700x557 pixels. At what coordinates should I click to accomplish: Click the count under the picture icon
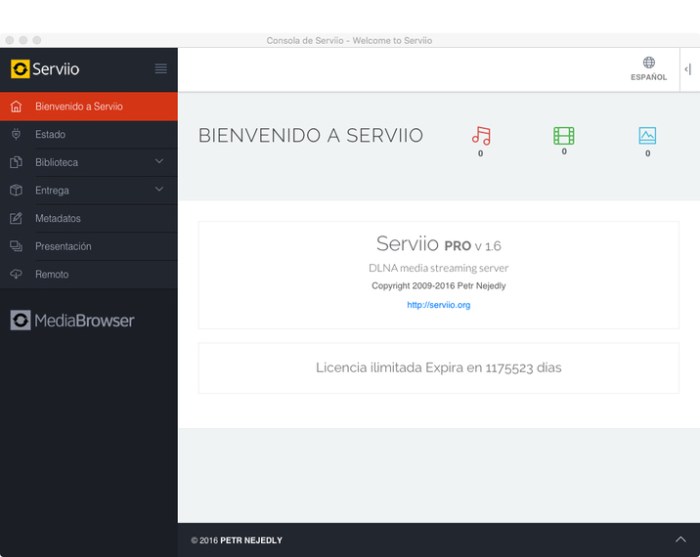point(647,154)
